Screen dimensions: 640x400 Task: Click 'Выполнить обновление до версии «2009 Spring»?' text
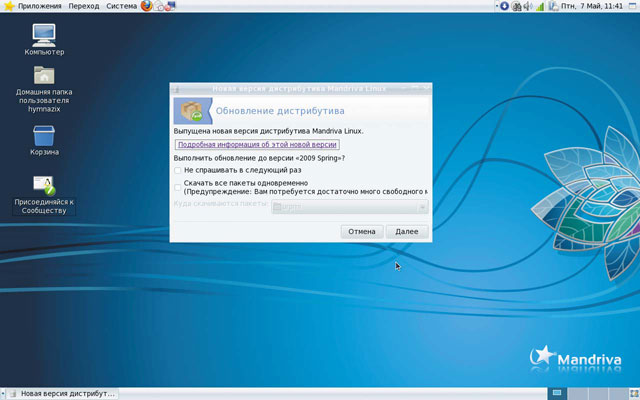pyautogui.click(x=259, y=158)
